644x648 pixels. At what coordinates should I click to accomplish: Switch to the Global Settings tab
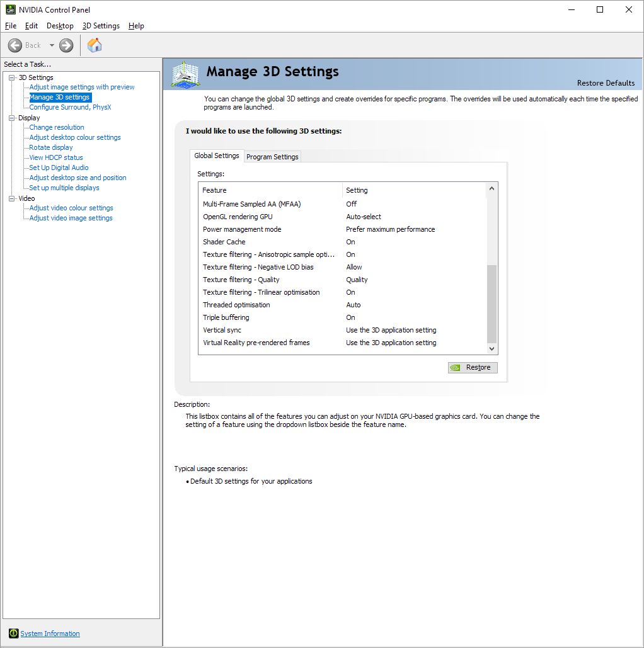tap(217, 156)
